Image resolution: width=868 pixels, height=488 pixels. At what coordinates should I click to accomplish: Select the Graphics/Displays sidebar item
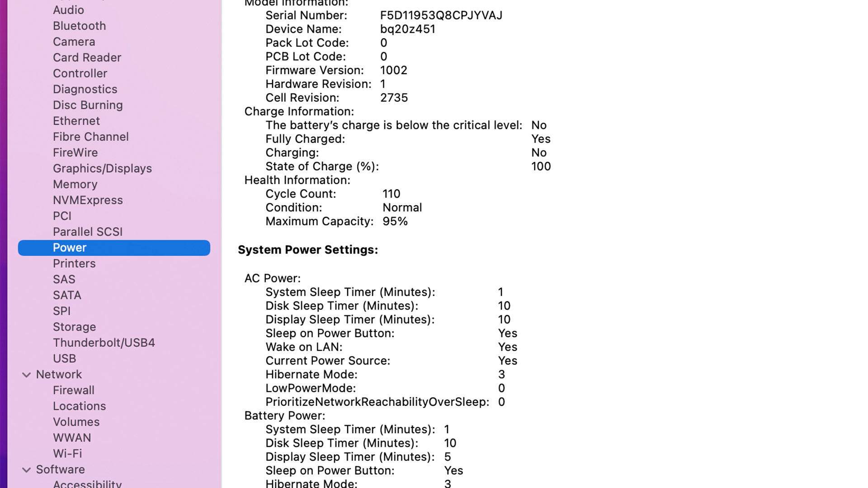coord(103,168)
